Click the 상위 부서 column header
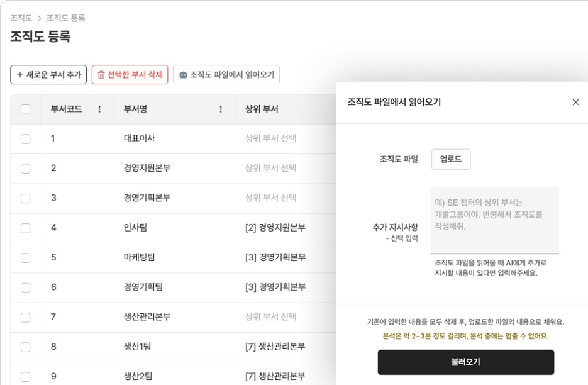 [262, 109]
